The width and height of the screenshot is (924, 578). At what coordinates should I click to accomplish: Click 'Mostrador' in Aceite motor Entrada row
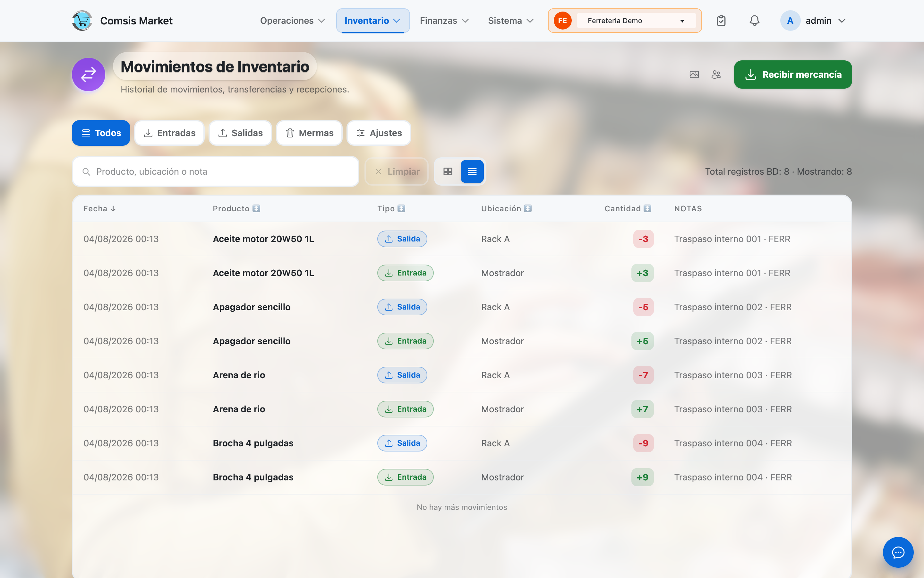click(x=502, y=273)
